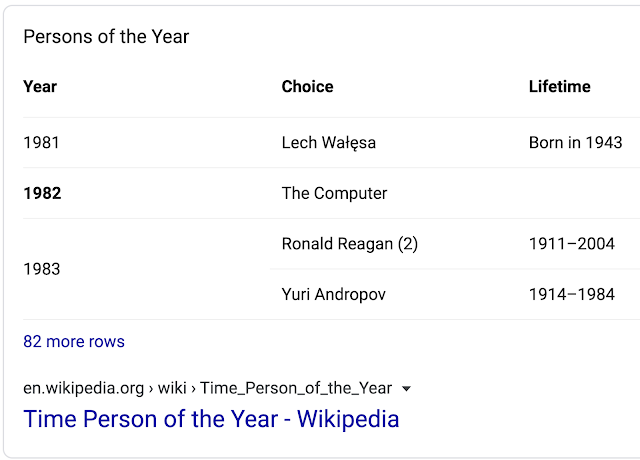Expand the '82 more rows' link
The image size is (640, 460).
pos(74,342)
